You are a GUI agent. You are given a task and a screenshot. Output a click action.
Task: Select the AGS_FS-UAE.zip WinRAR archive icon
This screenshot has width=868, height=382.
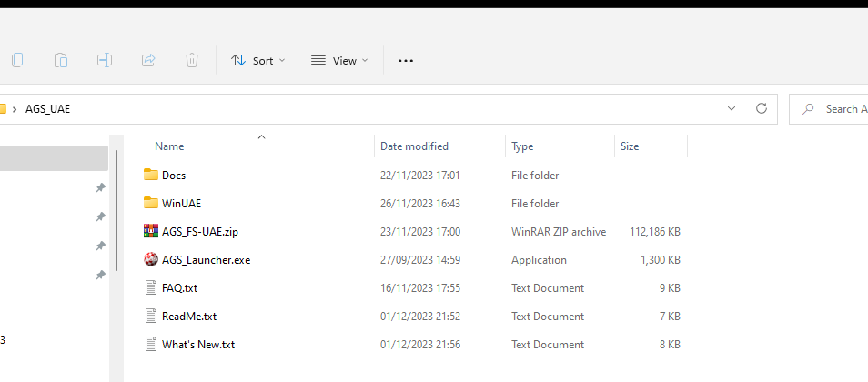(x=150, y=231)
